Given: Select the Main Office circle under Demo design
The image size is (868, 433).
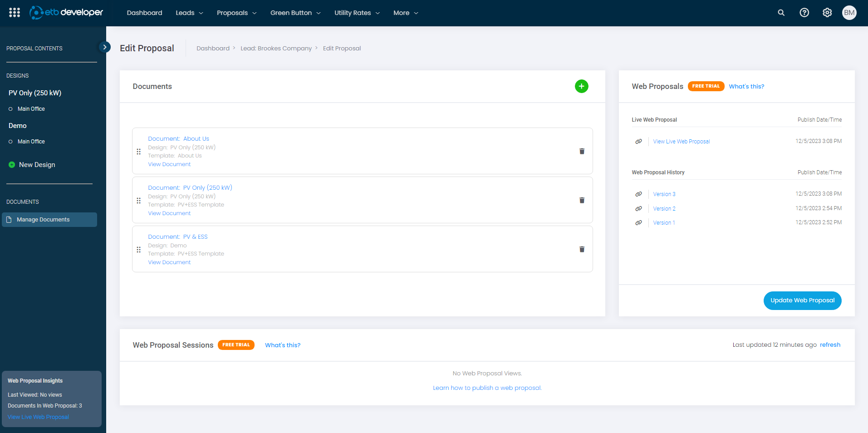Looking at the screenshot, I should tap(11, 141).
